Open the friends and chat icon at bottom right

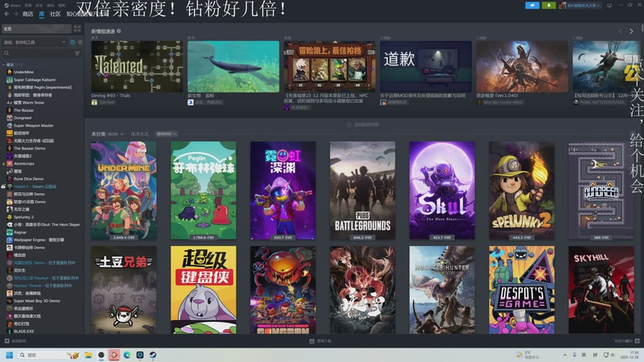(638, 341)
